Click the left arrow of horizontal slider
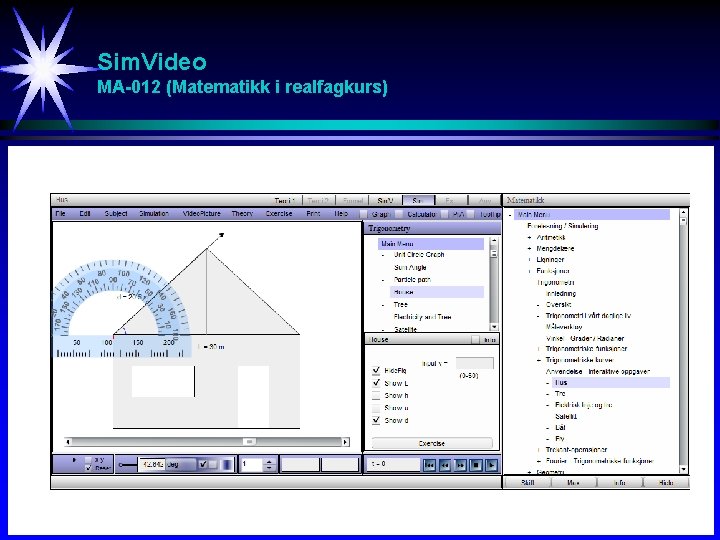The height and width of the screenshot is (540, 720). pyautogui.click(x=68, y=442)
